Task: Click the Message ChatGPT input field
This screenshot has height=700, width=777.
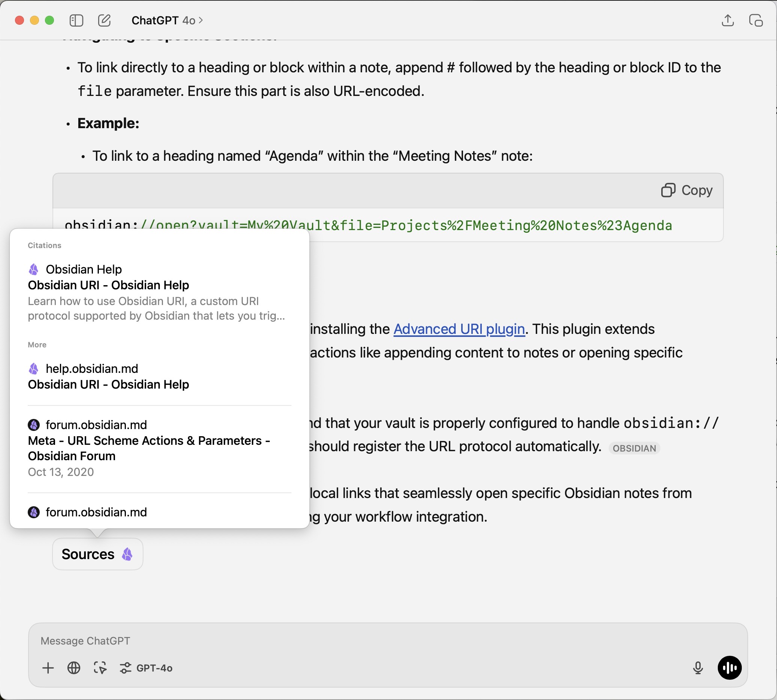Action: click(x=387, y=641)
